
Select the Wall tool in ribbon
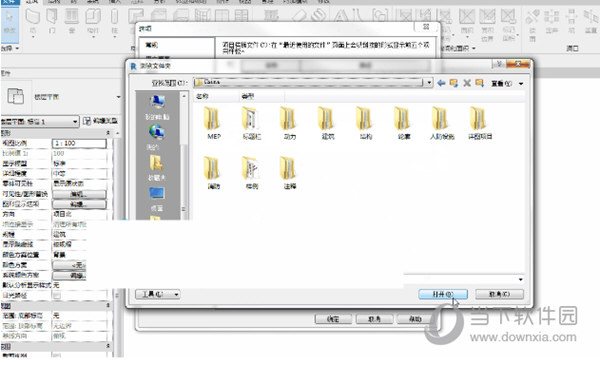[33, 22]
